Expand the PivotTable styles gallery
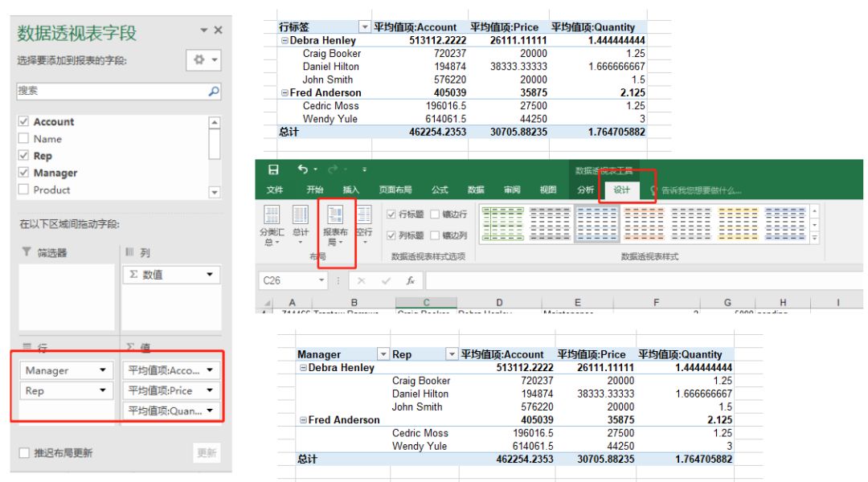This screenshot has width=868, height=482. coord(814,238)
